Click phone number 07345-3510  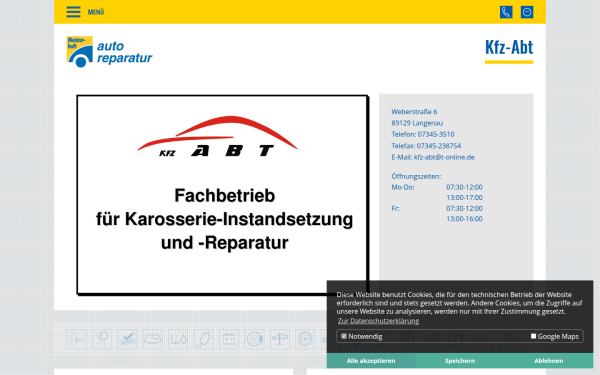coord(436,134)
